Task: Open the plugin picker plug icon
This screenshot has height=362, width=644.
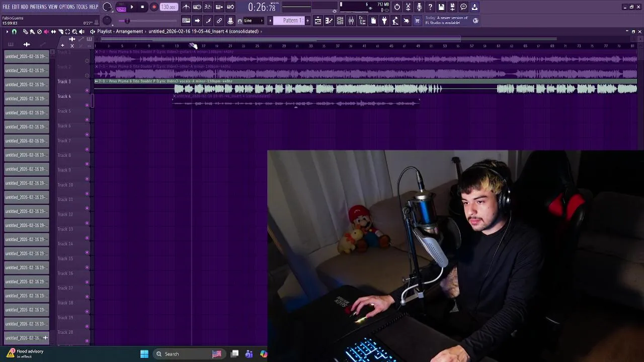Action: pos(384,21)
